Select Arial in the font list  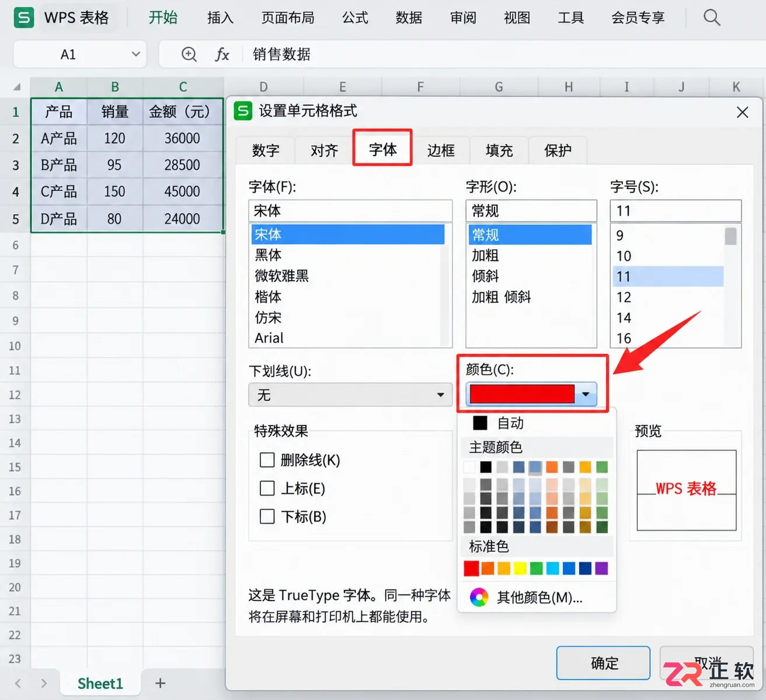pos(348,338)
